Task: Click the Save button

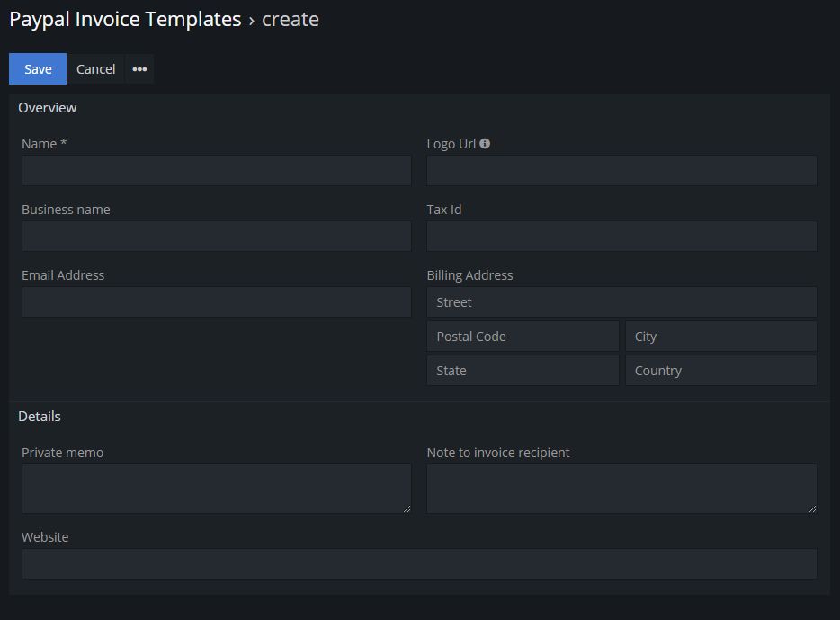Action: 38,68
